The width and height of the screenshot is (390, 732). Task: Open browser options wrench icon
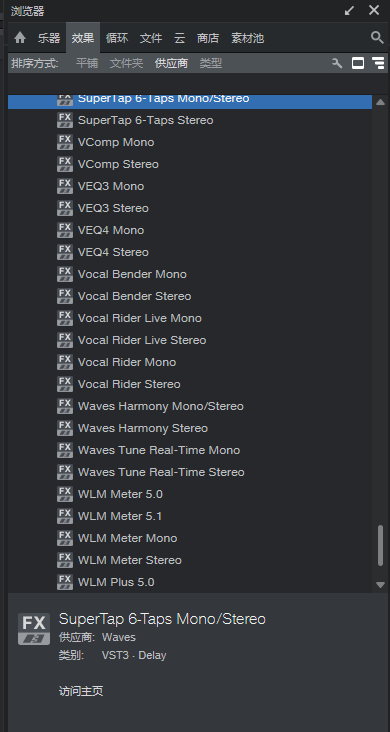point(337,63)
